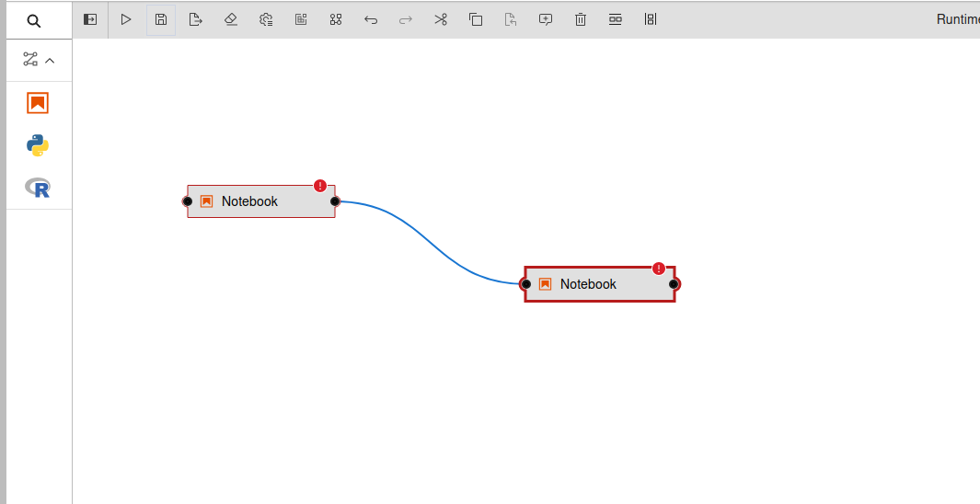Save the pipeline using the floppy disk icon
This screenshot has width=980, height=504.
161,19
